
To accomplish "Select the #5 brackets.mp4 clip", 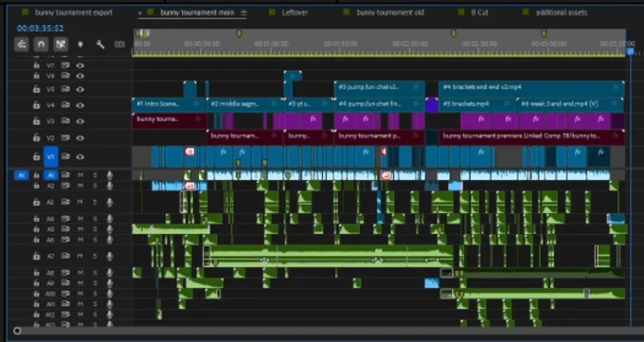I will 476,104.
